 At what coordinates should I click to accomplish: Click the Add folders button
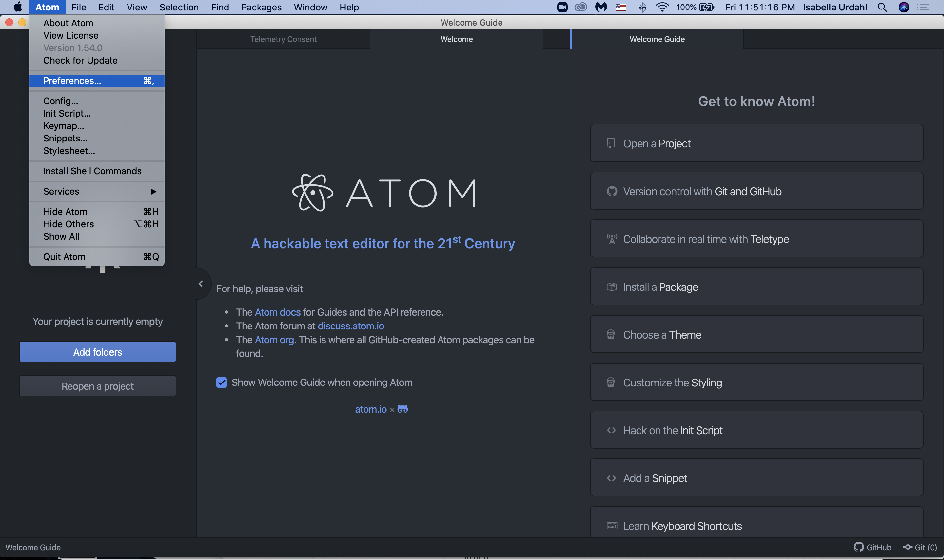point(97,352)
